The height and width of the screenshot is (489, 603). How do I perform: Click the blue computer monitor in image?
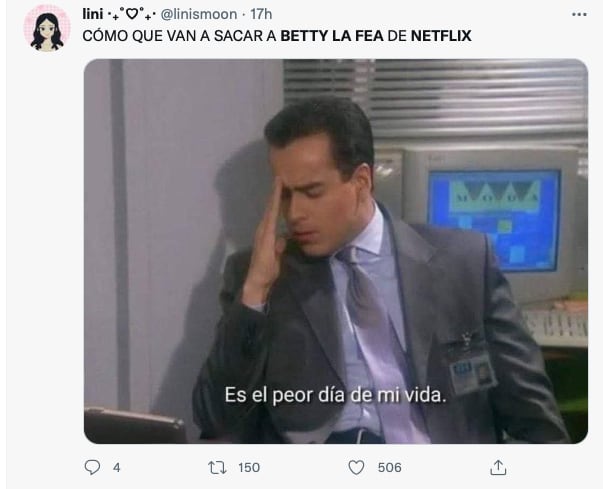coord(494,220)
